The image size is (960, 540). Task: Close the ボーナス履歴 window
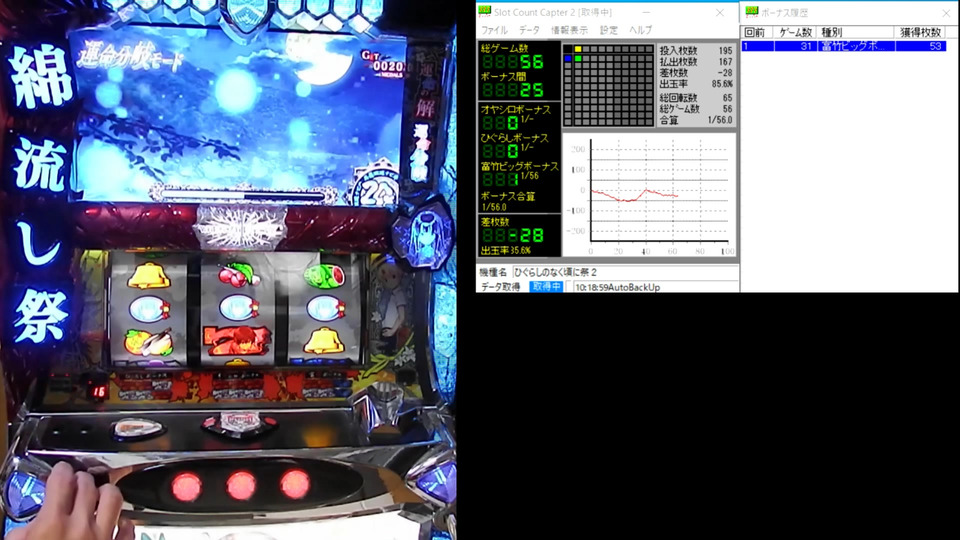[946, 12]
